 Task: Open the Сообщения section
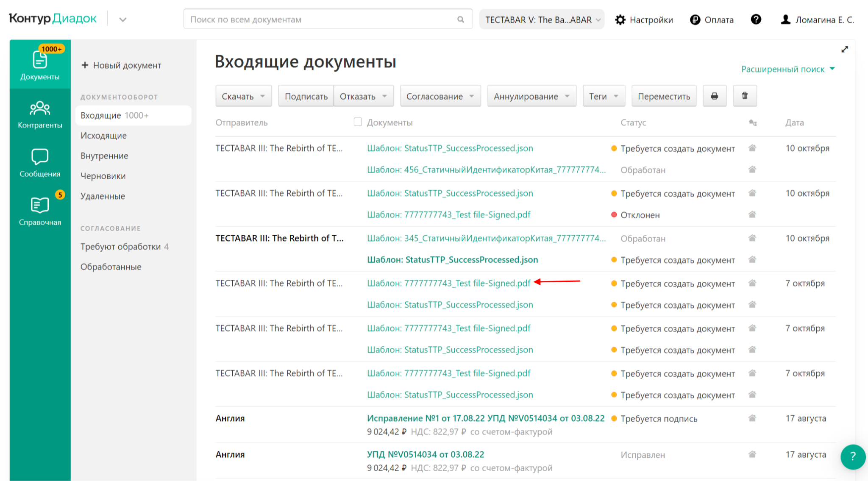coord(40,163)
